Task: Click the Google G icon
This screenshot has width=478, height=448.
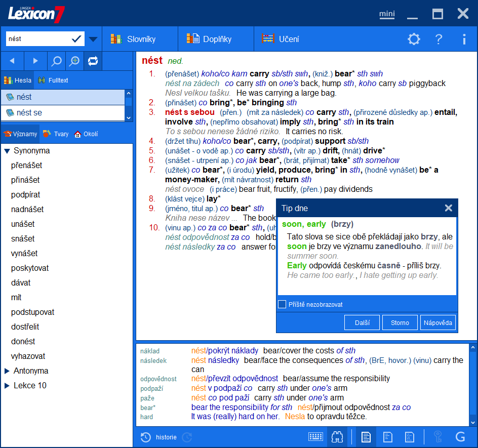Action: tap(460, 437)
